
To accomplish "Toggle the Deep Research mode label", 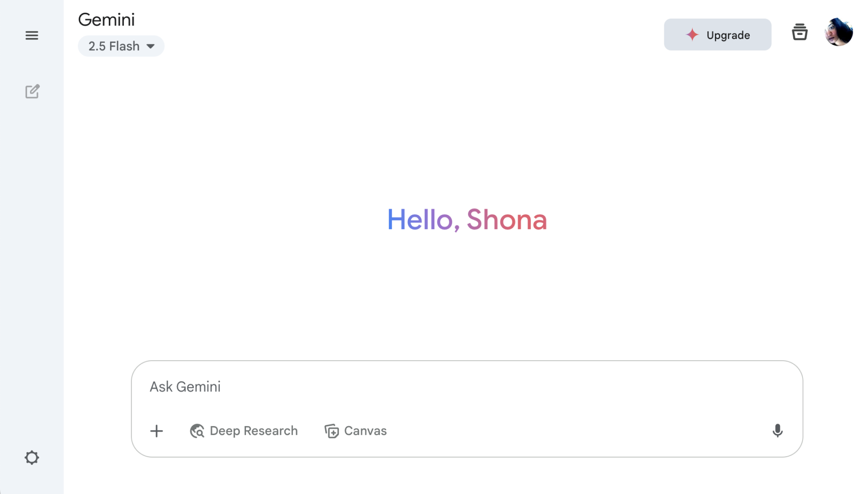I will tap(254, 431).
